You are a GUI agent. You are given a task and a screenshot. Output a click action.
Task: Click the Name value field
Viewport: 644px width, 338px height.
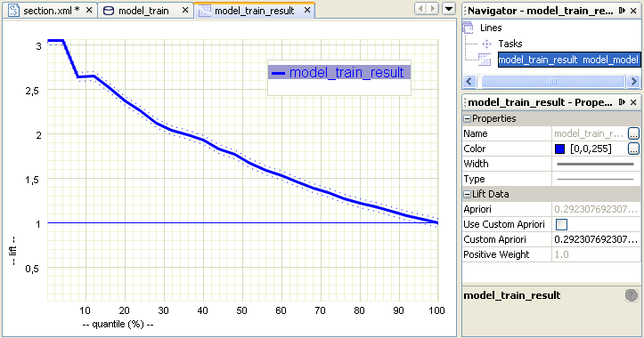pos(590,133)
